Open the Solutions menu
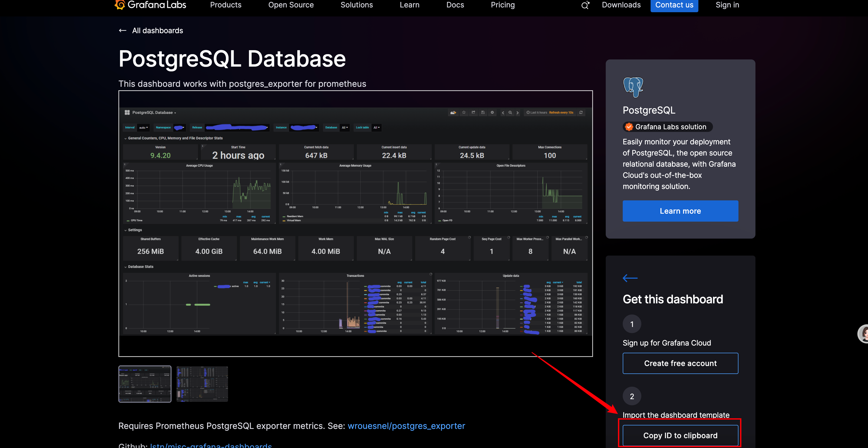Image resolution: width=868 pixels, height=448 pixels. pyautogui.click(x=356, y=5)
